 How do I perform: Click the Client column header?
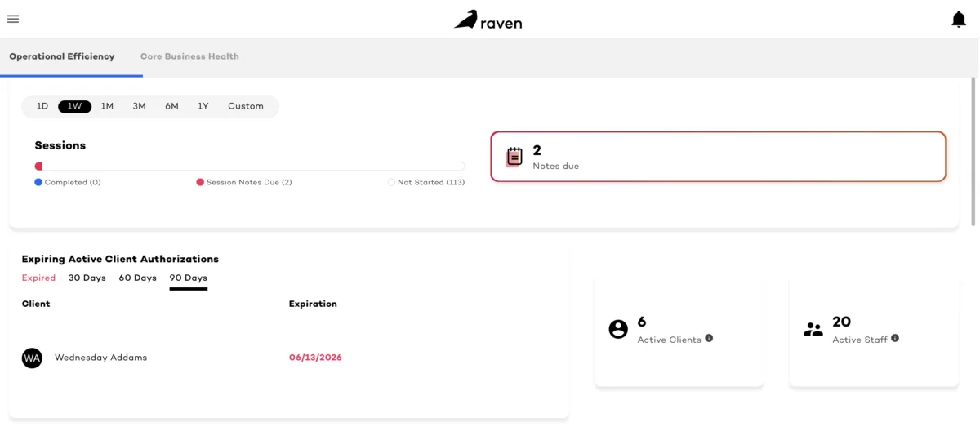click(x=36, y=304)
